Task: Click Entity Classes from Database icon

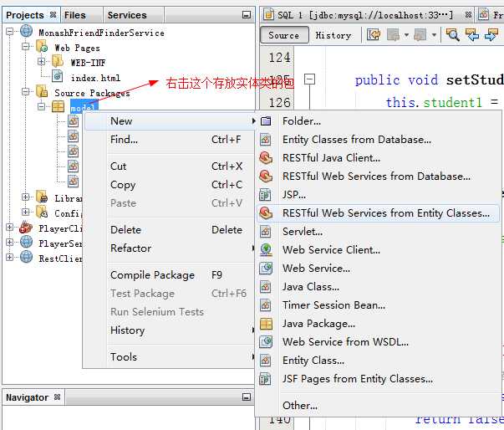Action: 266,140
